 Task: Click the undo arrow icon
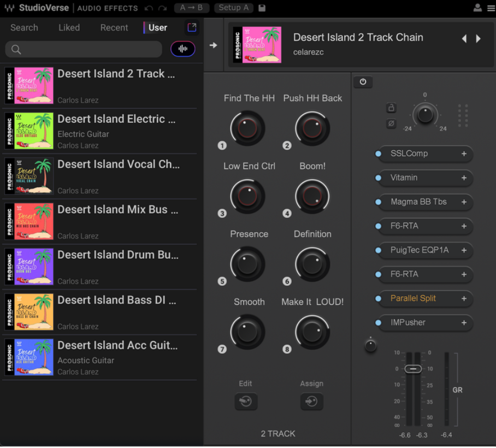tap(149, 8)
